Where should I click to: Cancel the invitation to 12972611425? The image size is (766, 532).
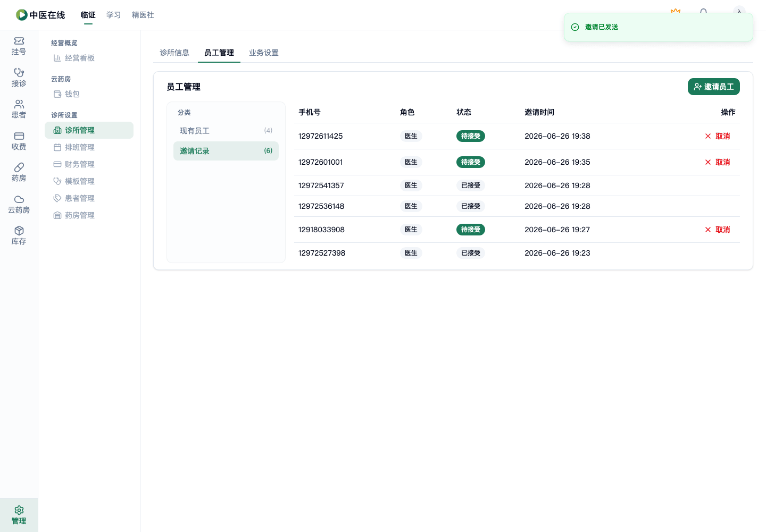tap(718, 136)
